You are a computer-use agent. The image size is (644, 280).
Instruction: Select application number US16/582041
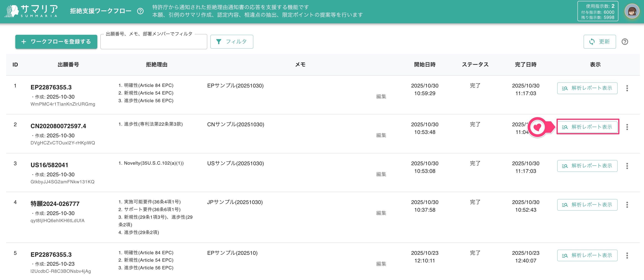point(49,165)
